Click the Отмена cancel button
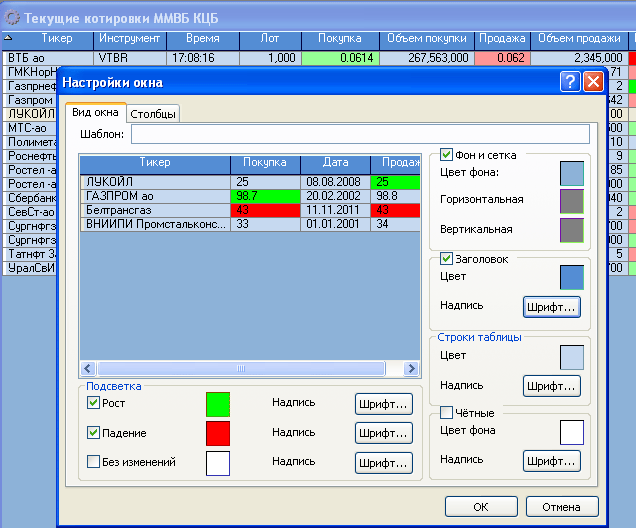 click(x=562, y=507)
